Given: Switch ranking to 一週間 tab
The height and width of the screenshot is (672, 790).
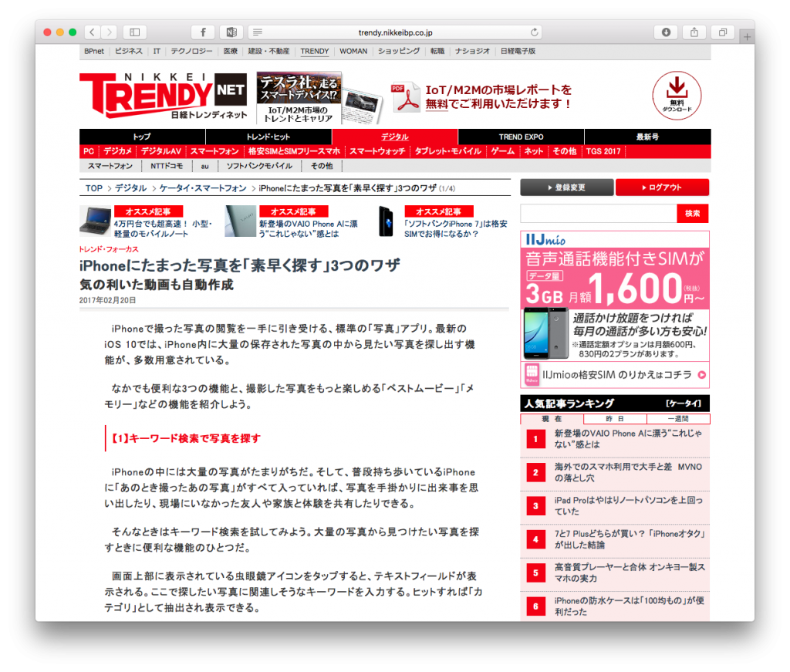Looking at the screenshot, I should tap(678, 419).
